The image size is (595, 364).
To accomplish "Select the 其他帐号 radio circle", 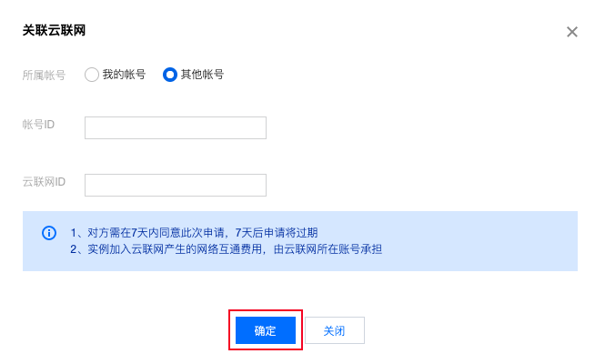I will (x=169, y=75).
